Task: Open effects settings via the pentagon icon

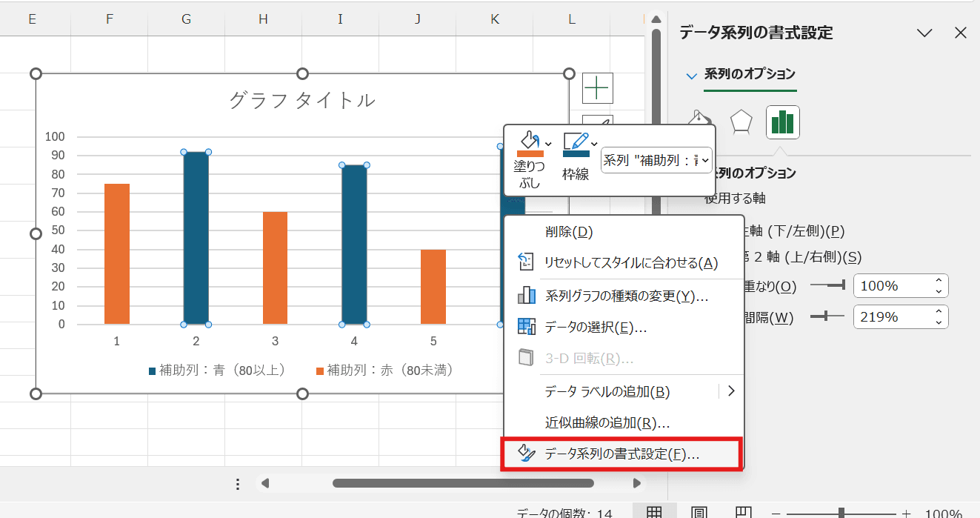Action: (740, 122)
